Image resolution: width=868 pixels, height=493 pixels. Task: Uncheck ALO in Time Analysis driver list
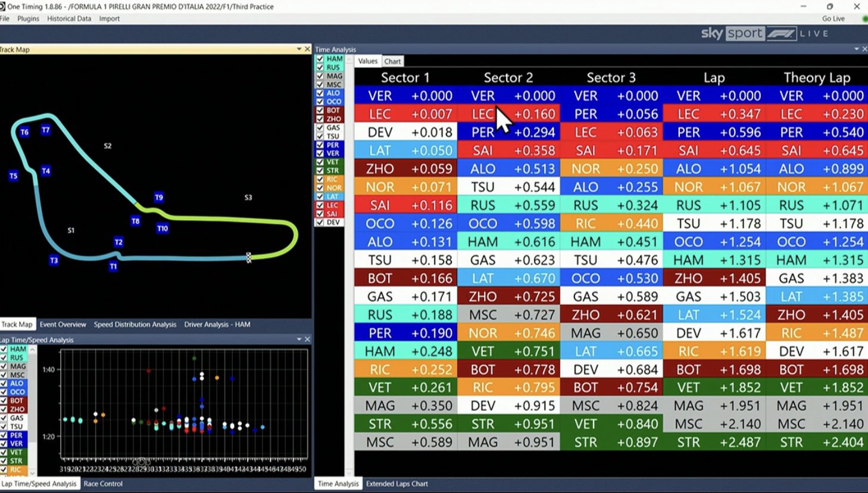pos(320,93)
